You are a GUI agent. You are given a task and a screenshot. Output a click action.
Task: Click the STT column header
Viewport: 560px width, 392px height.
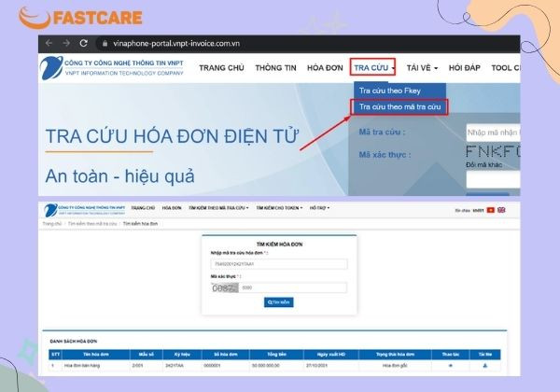point(56,355)
